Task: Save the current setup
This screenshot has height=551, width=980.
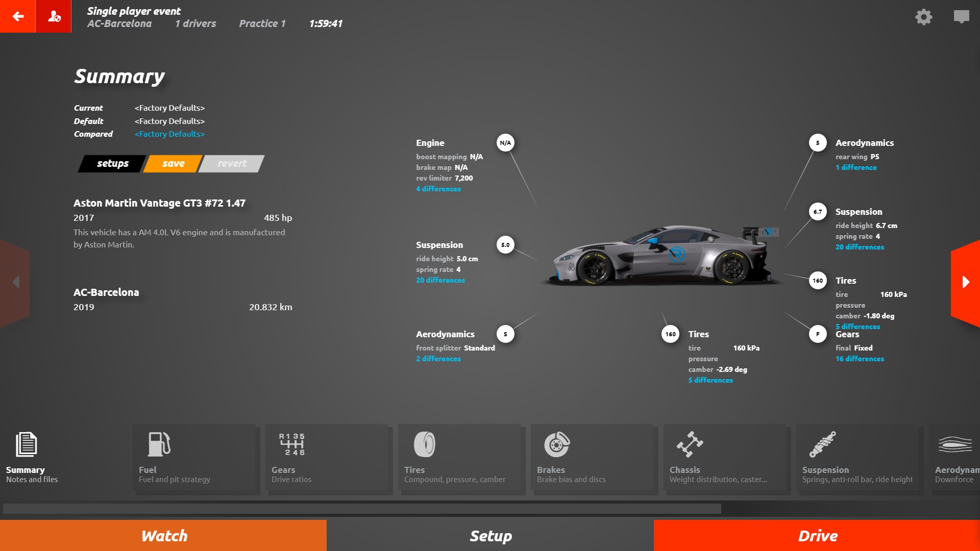Action: pyautogui.click(x=173, y=163)
